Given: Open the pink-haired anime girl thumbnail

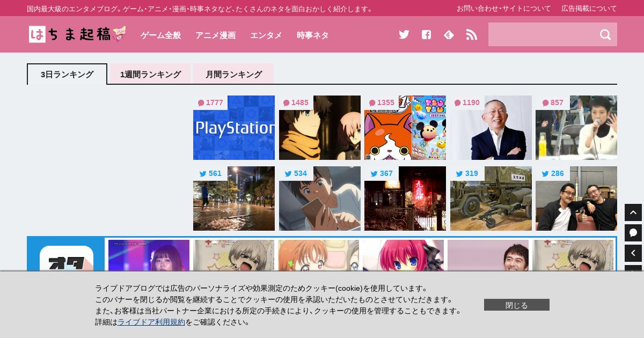Looking at the screenshot, I should pos(403,255).
